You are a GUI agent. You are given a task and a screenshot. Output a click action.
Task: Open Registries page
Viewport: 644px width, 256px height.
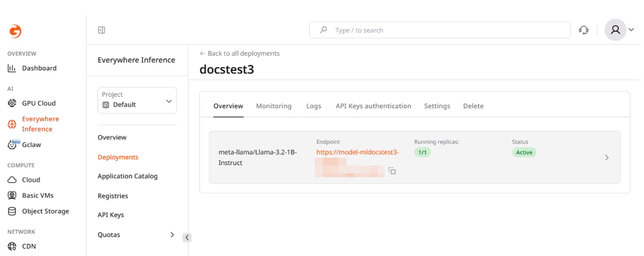click(113, 196)
